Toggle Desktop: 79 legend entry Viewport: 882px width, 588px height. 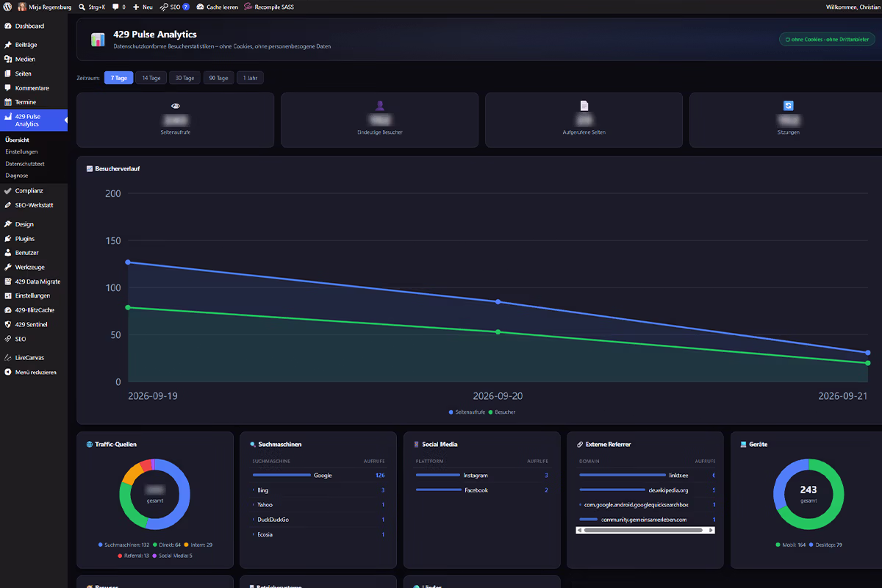[x=825, y=545]
